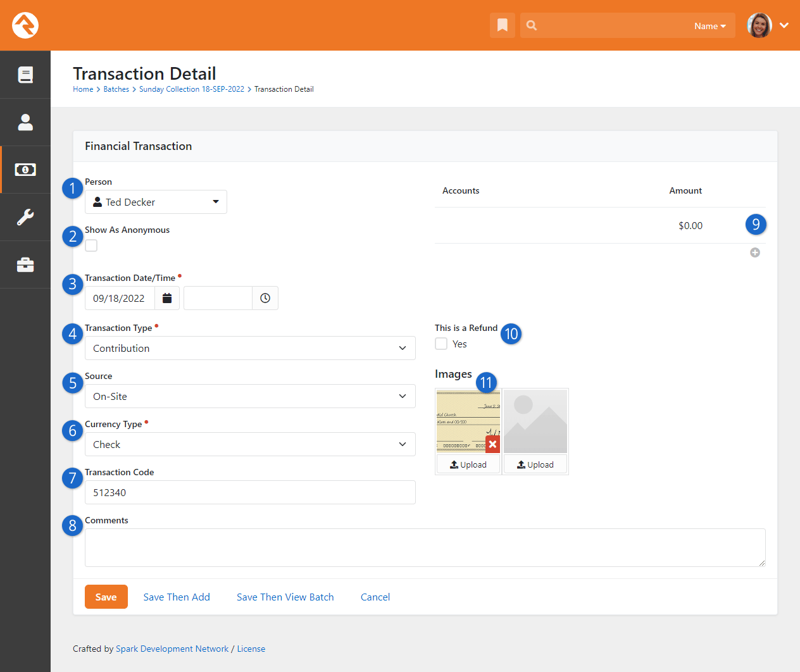Open the Finance money sidebar icon

coord(25,170)
